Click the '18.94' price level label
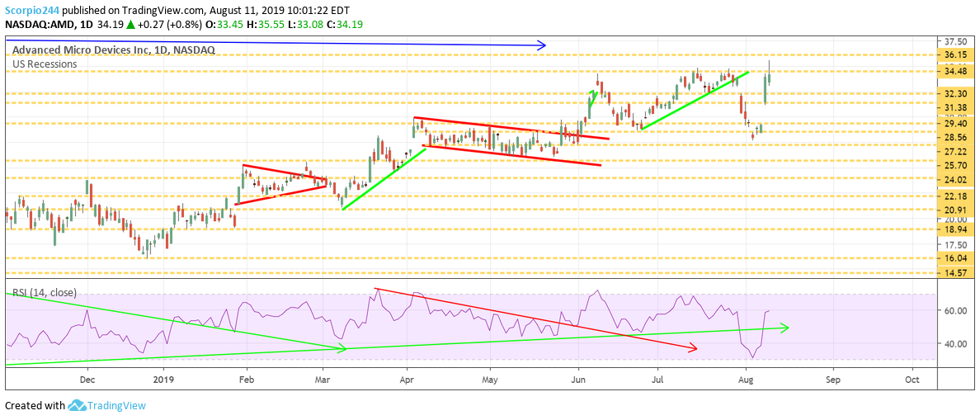 [955, 229]
